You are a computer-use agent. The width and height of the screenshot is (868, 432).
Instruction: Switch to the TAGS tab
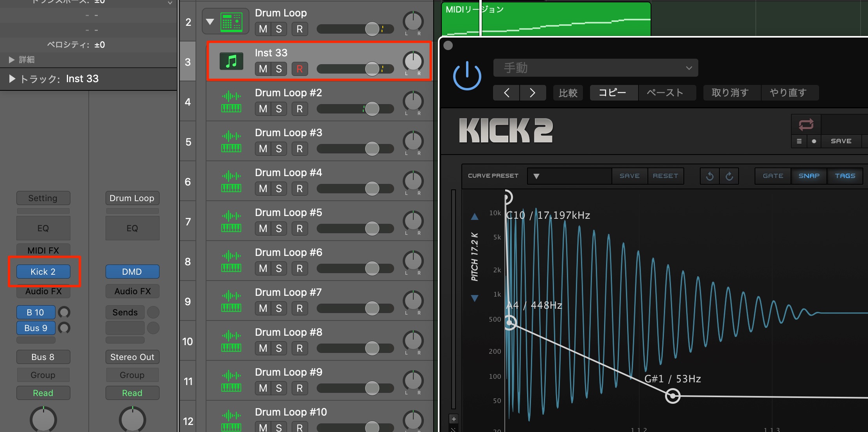845,176
